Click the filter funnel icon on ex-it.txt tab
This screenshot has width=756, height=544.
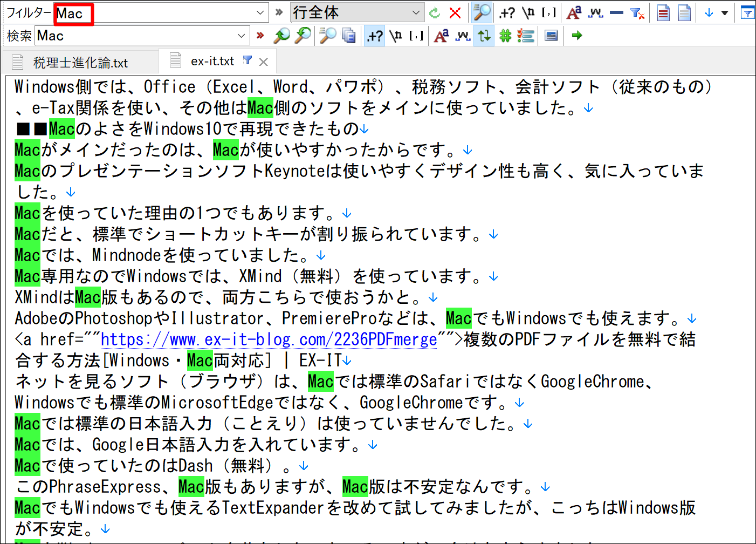click(x=248, y=60)
